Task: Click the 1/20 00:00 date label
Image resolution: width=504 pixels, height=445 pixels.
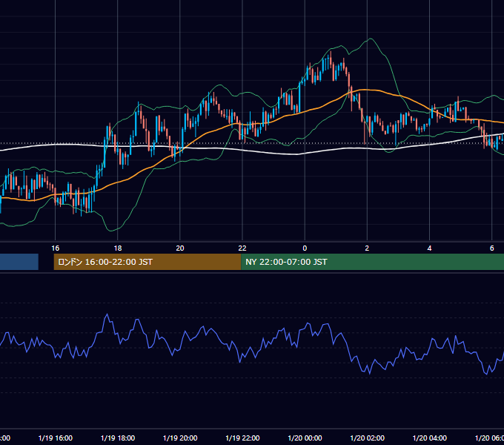Action: tap(305, 438)
